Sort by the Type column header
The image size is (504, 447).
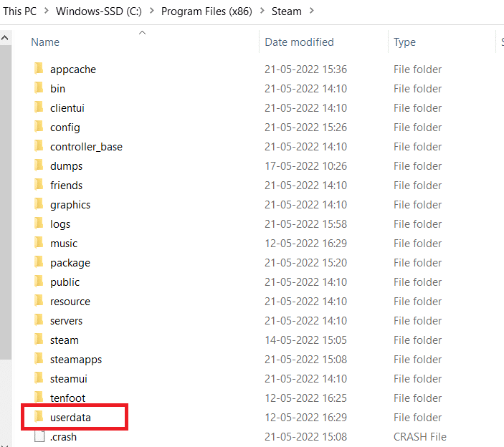(x=404, y=42)
